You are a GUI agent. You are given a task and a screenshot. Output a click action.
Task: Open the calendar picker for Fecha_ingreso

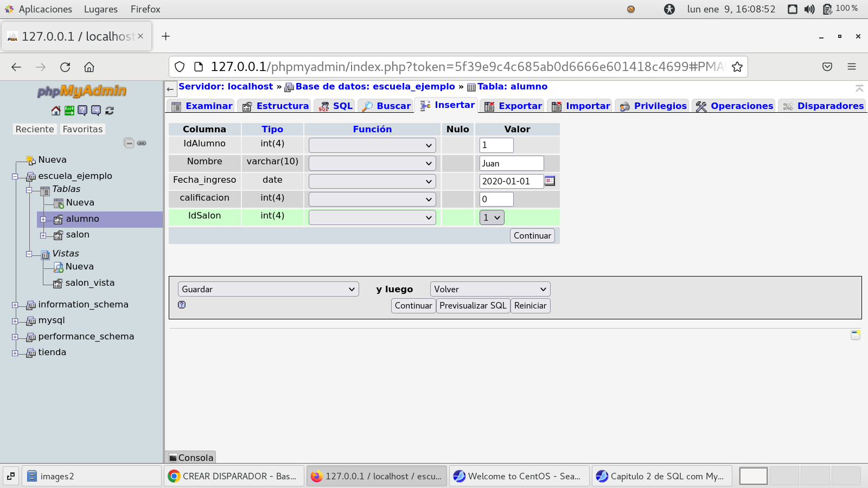(x=550, y=181)
